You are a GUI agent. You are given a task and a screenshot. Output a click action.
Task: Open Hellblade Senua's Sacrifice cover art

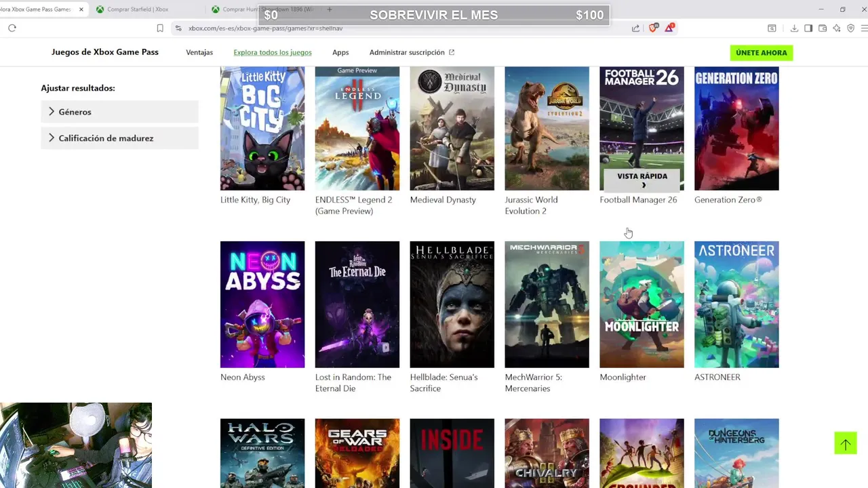click(452, 304)
